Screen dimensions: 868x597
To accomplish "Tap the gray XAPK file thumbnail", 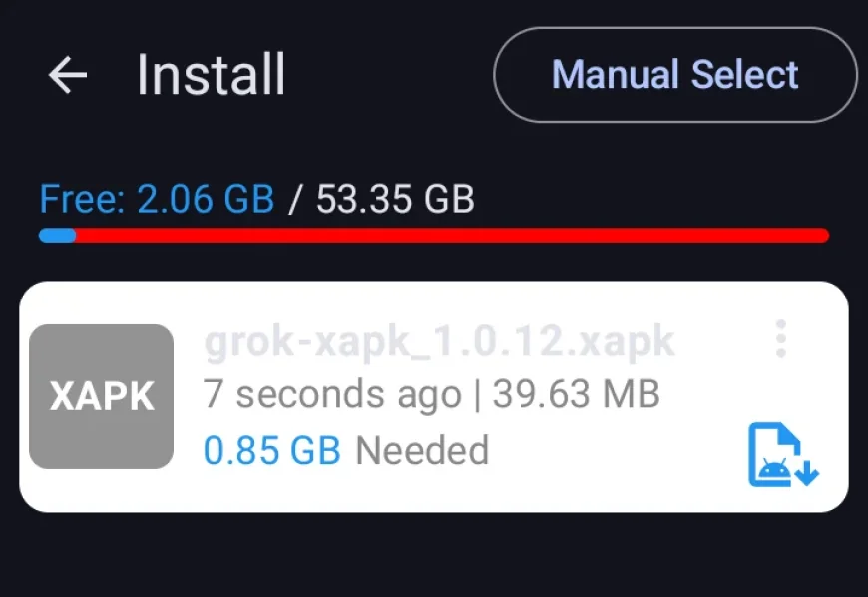I will pyautogui.click(x=102, y=396).
